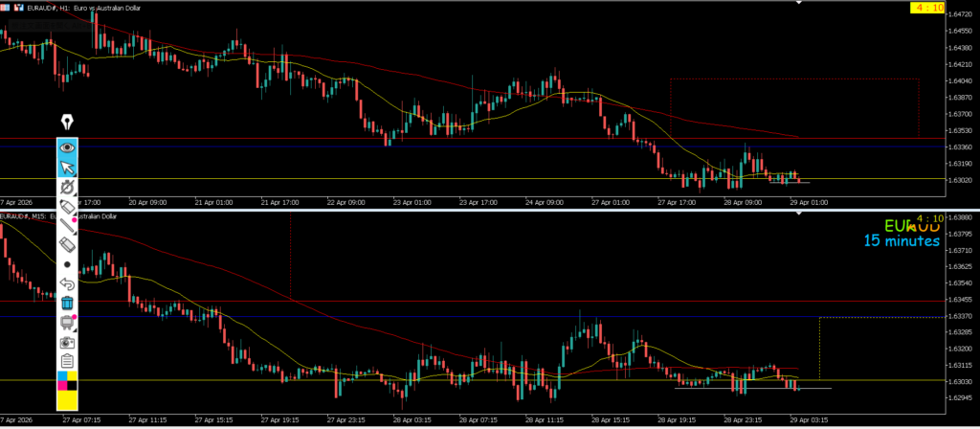Toggle the eye visibility button
The image size is (980, 429).
67,147
